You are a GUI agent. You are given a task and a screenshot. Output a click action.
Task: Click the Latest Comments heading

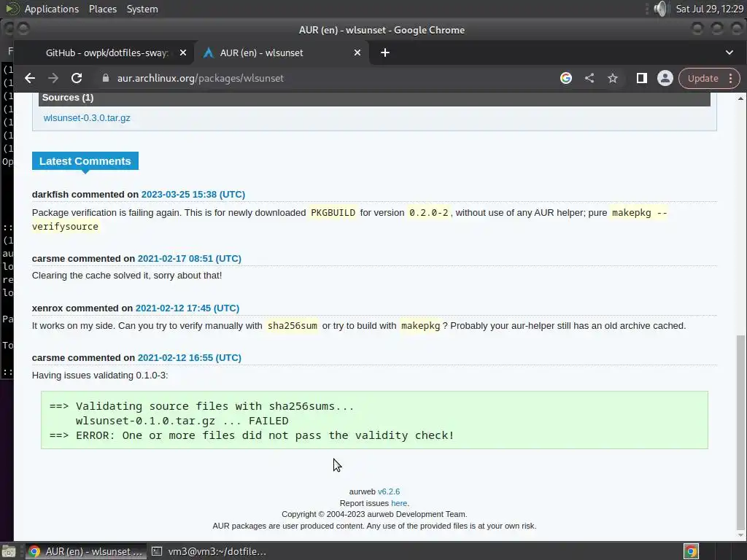click(85, 161)
